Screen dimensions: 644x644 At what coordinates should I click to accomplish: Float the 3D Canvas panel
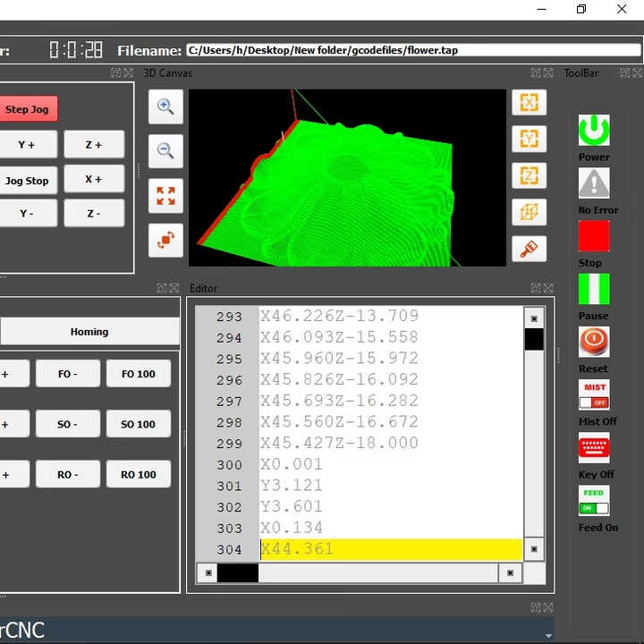click(x=535, y=72)
